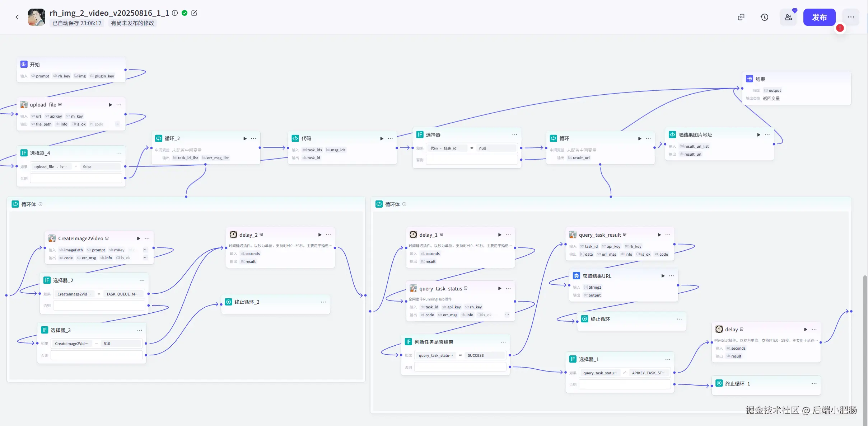The image size is (868, 426).
Task: Run the query_task_result node play icon
Action: (659, 235)
